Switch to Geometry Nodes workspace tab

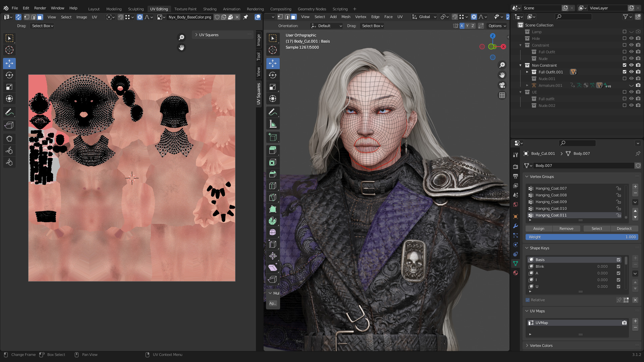click(x=312, y=9)
